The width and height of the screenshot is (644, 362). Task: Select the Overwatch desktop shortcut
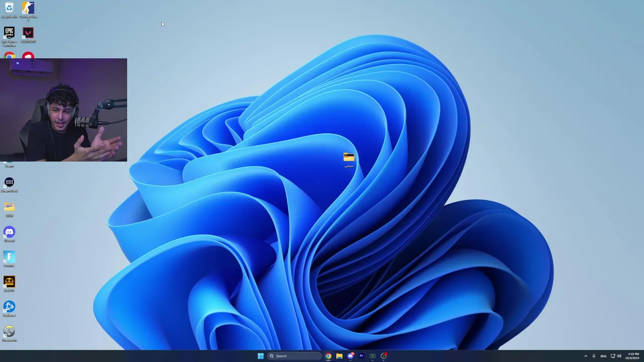(x=9, y=334)
